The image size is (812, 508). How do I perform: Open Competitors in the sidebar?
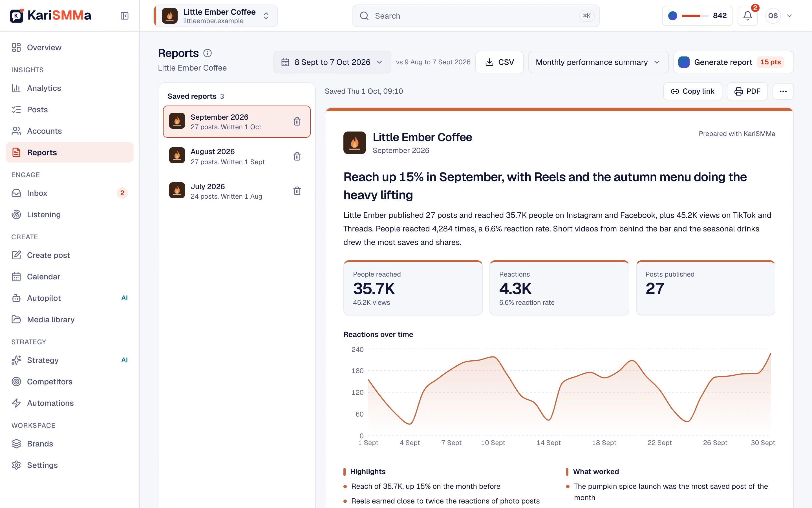69,382
